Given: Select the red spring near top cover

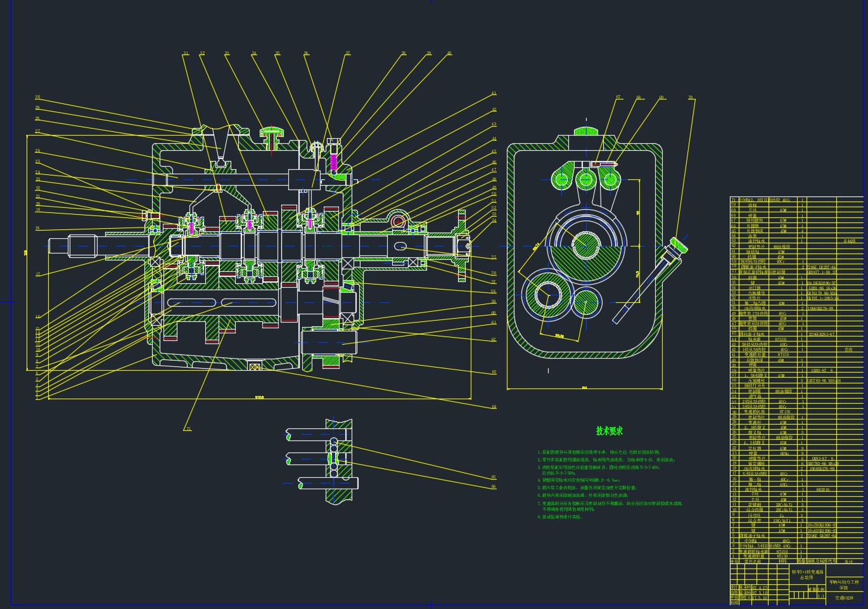Looking at the screenshot, I should 331,163.
